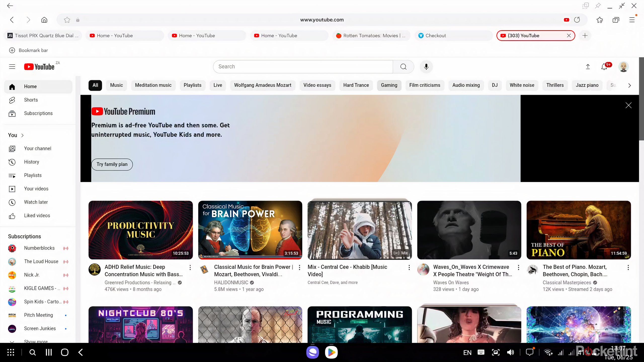Image resolution: width=644 pixels, height=362 pixels.
Task: Open Screen Junkies channel
Action: (38, 329)
